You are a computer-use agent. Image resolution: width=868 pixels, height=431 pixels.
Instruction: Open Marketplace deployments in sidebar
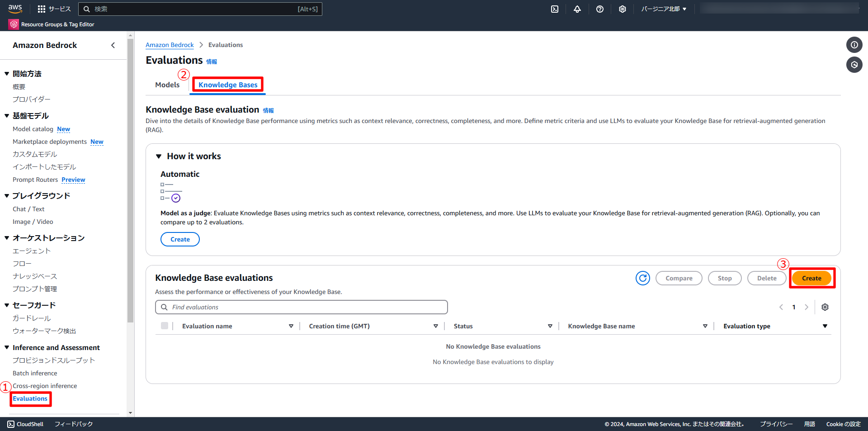[50, 142]
